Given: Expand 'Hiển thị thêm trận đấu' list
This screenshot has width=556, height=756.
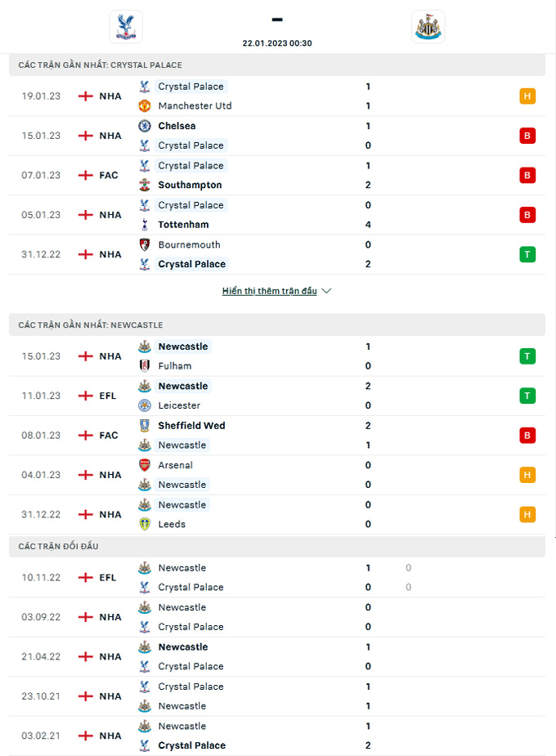Looking at the screenshot, I should tap(269, 291).
